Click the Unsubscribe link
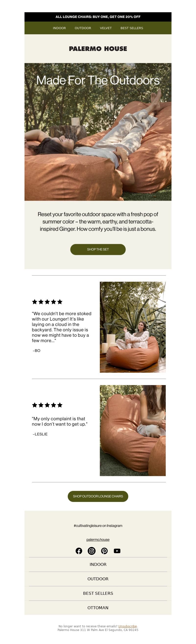The image size is (196, 644). [127, 626]
